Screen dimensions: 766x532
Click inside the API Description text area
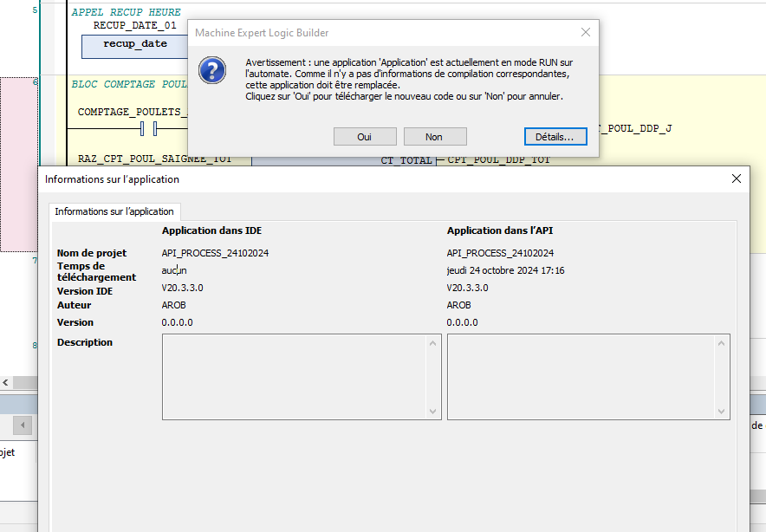pyautogui.click(x=579, y=377)
